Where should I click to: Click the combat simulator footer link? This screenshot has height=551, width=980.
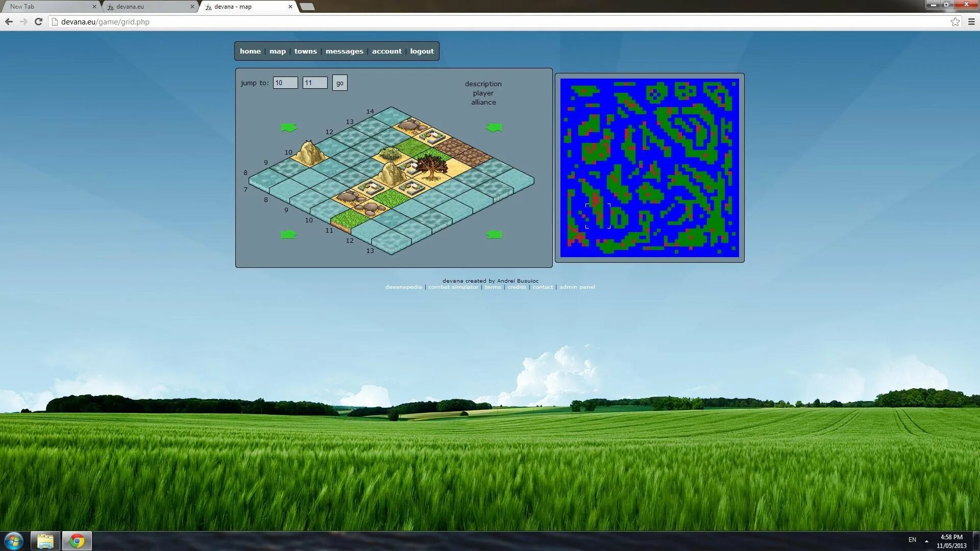(453, 287)
